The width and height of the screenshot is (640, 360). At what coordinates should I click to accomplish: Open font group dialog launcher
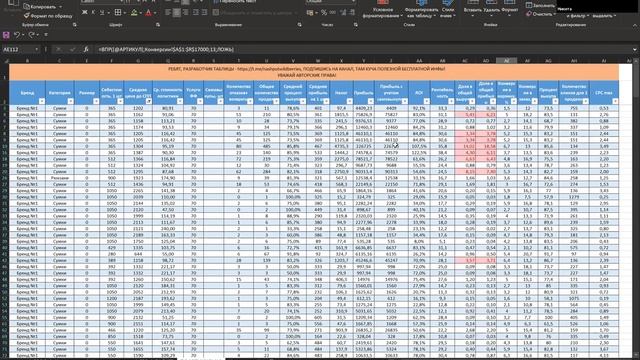(x=158, y=25)
